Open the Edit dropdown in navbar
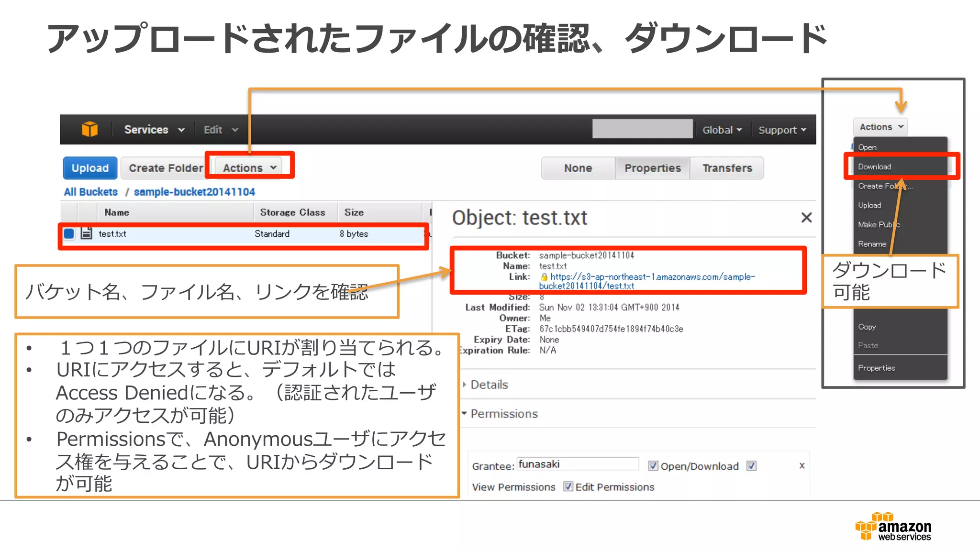The width and height of the screenshot is (980, 551). (221, 130)
